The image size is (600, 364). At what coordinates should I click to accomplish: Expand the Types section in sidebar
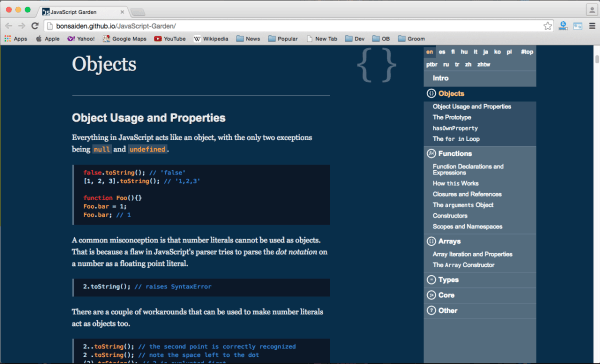click(x=480, y=280)
